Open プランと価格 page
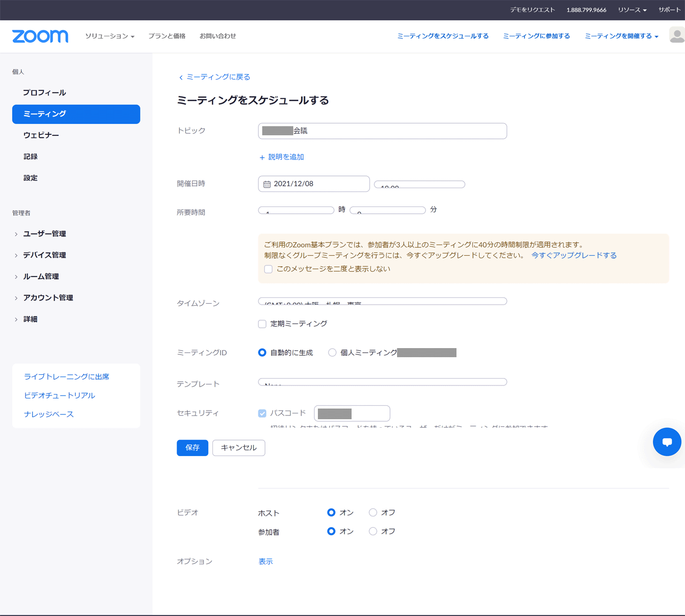The width and height of the screenshot is (685, 616). [x=167, y=36]
